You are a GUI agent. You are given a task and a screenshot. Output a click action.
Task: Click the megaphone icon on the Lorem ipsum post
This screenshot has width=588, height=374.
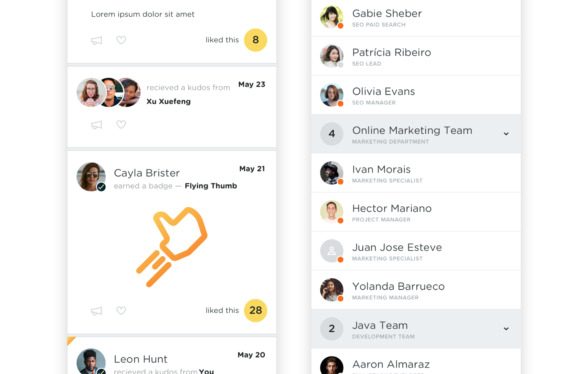tap(96, 40)
